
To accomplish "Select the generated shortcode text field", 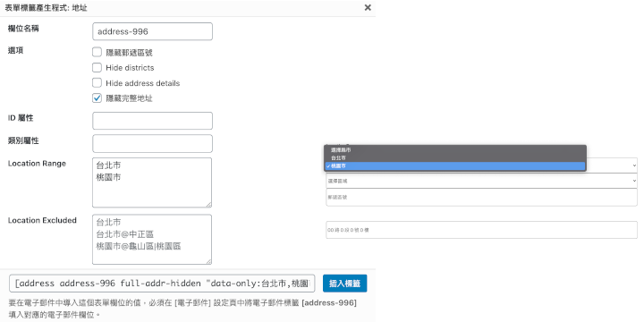I will click(162, 284).
